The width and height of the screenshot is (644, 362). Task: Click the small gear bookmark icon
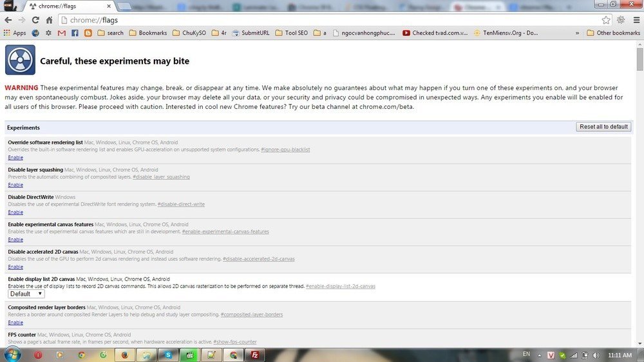pos(48,33)
